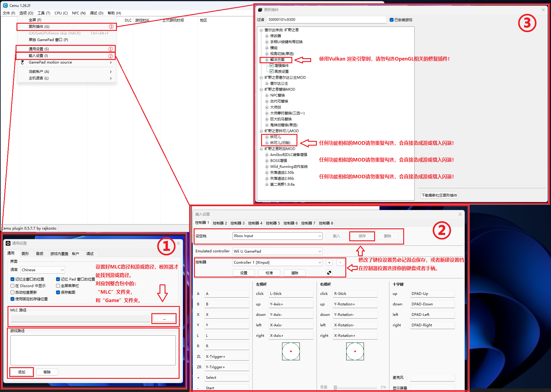Click the gear icon of 通用设置 window
551x392 pixels.
pyautogui.click(x=8, y=243)
